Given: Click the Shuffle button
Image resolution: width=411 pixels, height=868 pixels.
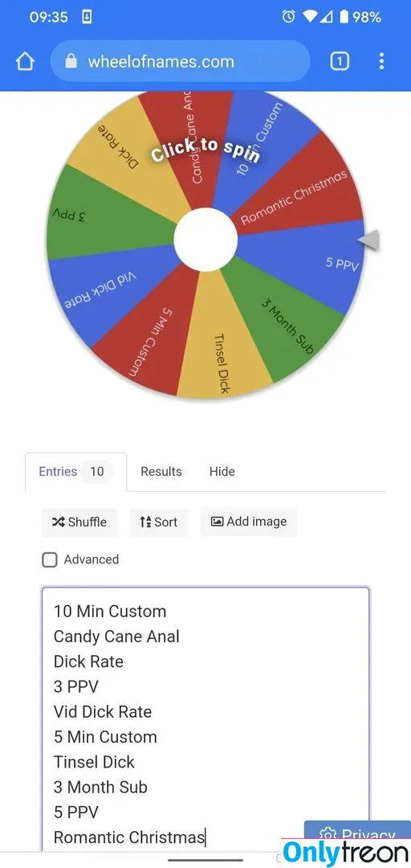Looking at the screenshot, I should 79,522.
